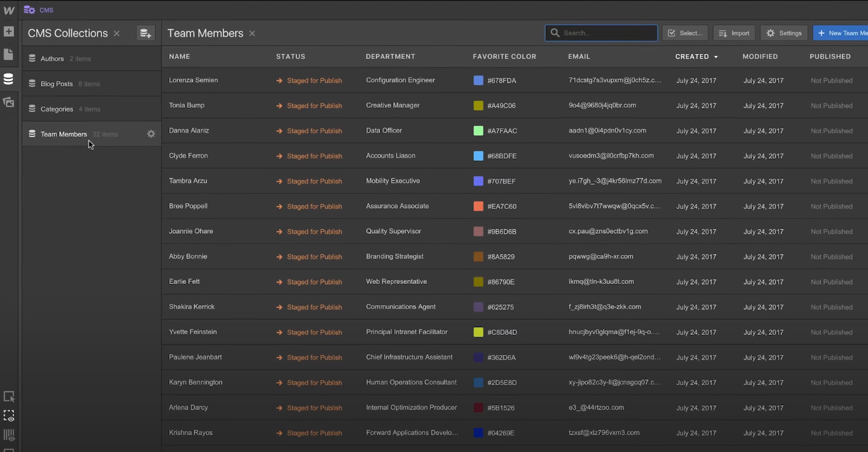Click the New Team Member button

[x=842, y=33]
